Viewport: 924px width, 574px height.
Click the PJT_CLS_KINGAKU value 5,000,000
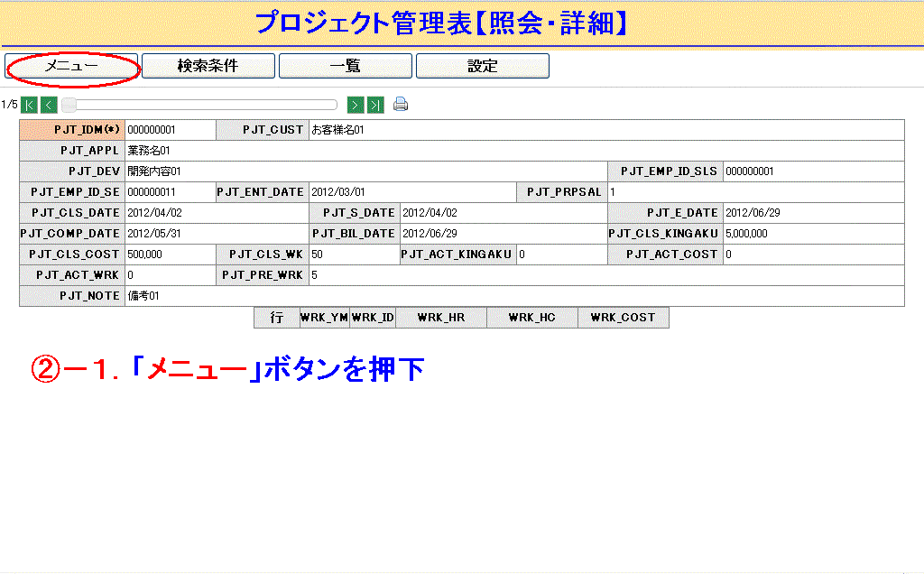[x=746, y=234]
